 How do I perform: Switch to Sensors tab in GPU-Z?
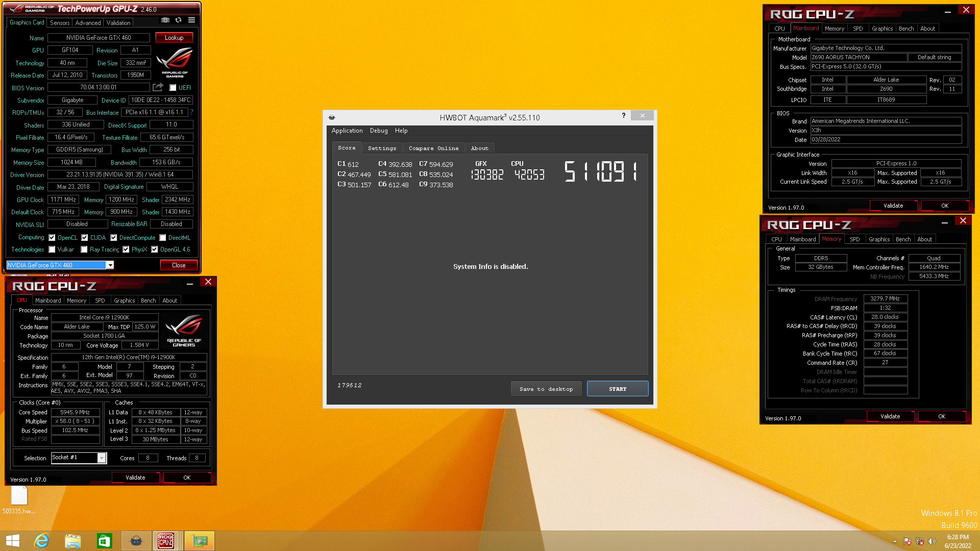tap(60, 23)
